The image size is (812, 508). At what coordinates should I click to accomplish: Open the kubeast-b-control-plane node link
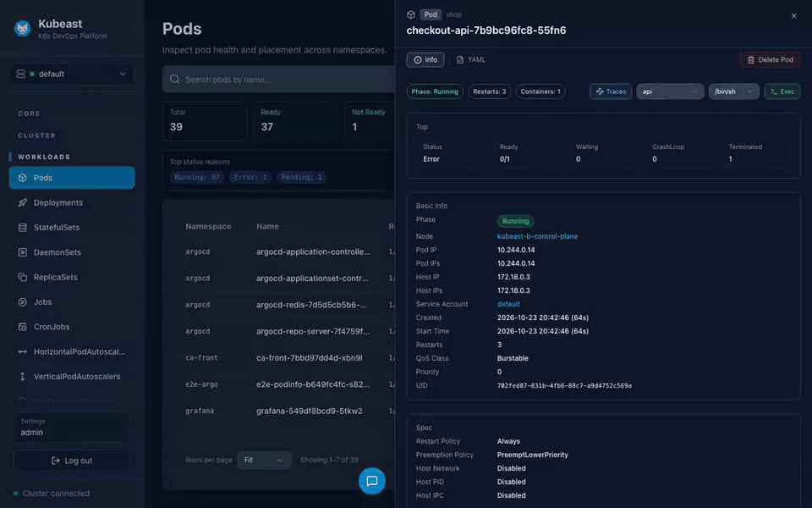[x=538, y=236]
